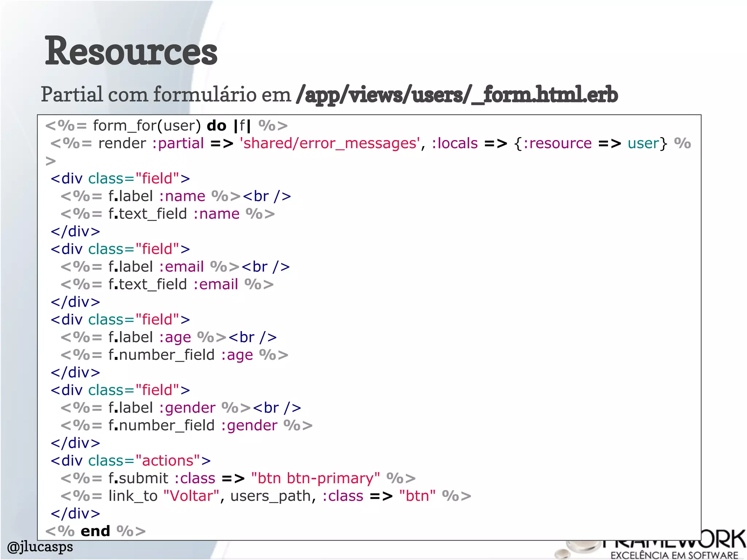
Task: Click the div class="actions" line
Action: pyautogui.click(x=131, y=460)
